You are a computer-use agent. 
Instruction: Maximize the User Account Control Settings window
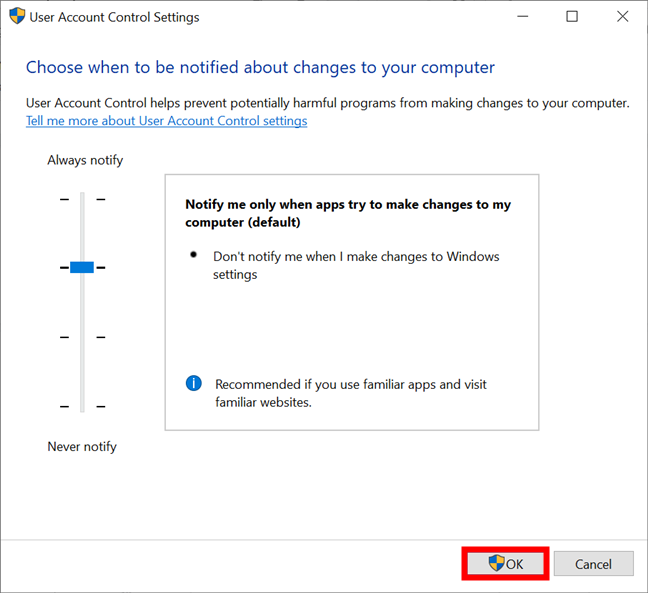(572, 17)
